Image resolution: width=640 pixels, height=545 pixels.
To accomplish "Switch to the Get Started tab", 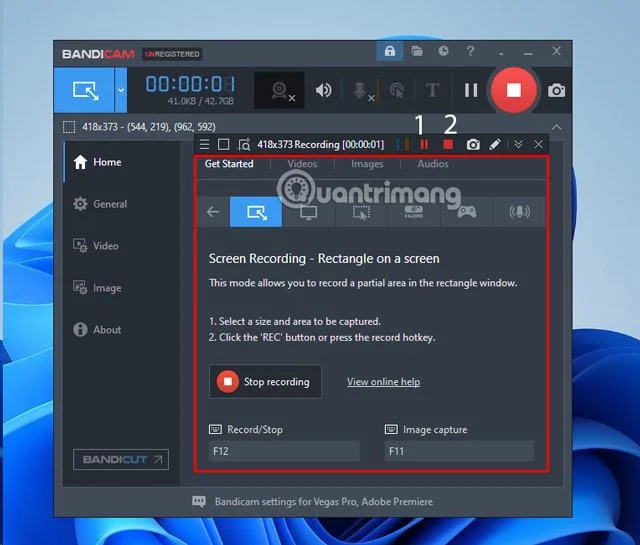I will click(x=229, y=164).
